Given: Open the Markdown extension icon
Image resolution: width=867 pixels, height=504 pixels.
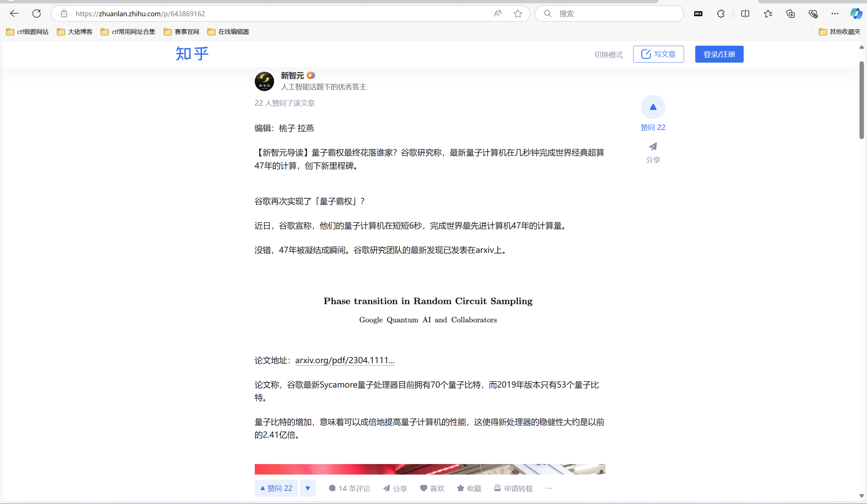Looking at the screenshot, I should click(x=698, y=14).
